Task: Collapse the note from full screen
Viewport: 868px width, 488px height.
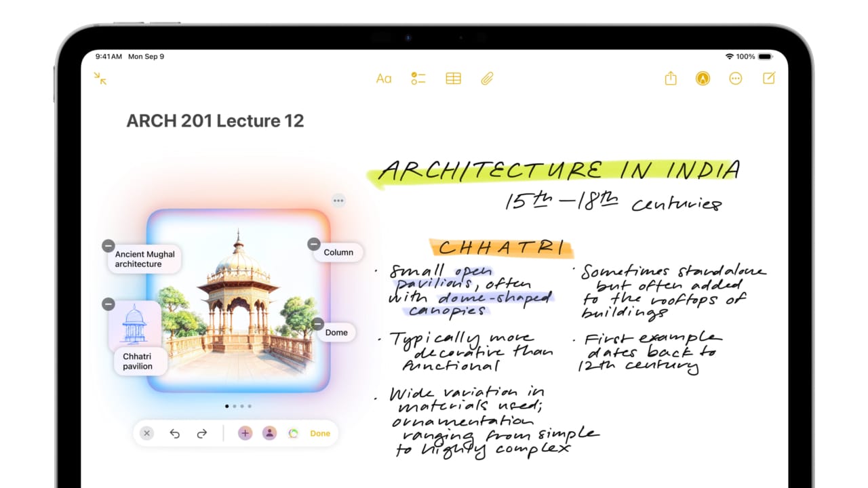Action: (x=100, y=79)
